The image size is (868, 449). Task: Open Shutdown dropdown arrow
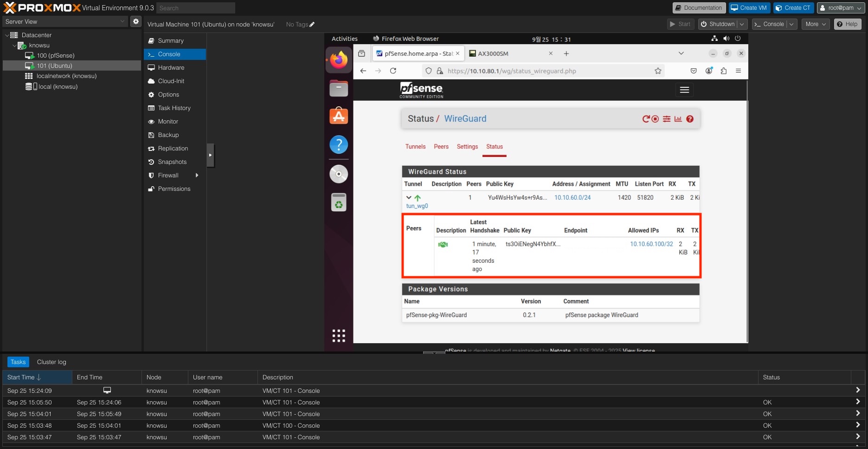(742, 24)
